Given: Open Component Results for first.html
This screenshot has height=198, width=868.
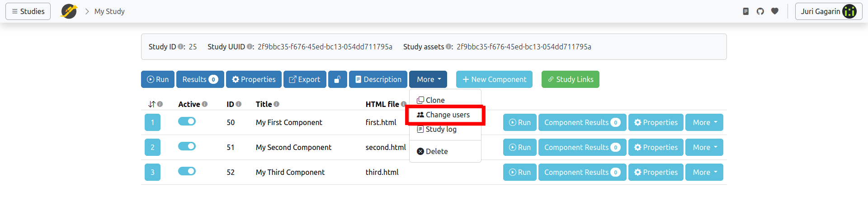Looking at the screenshot, I should click(582, 122).
